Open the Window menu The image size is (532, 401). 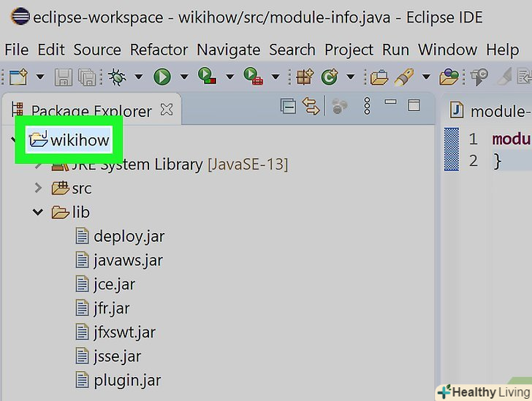447,50
